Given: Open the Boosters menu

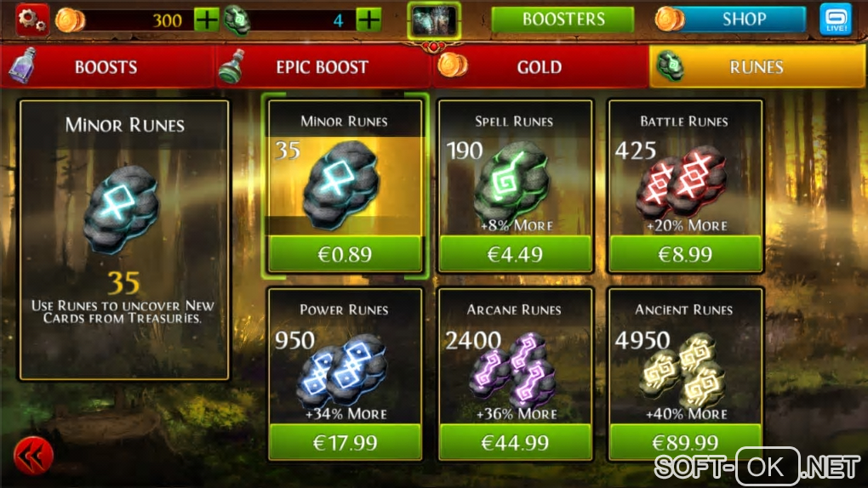Looking at the screenshot, I should coord(563,20).
